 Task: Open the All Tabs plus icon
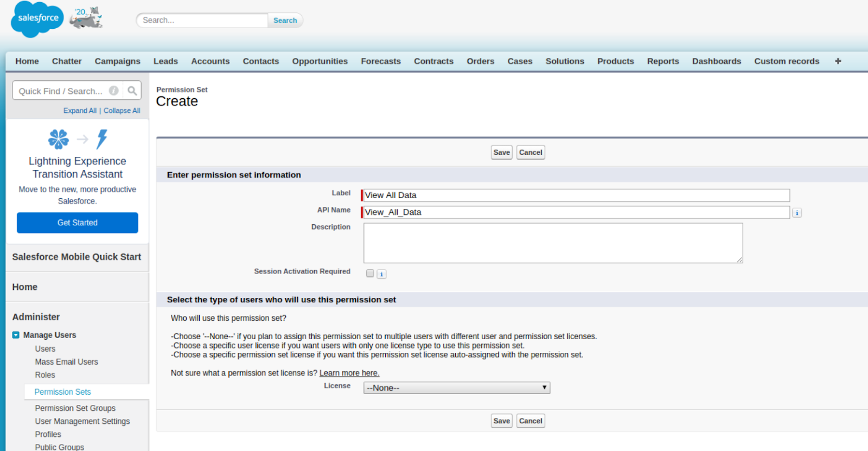point(838,61)
